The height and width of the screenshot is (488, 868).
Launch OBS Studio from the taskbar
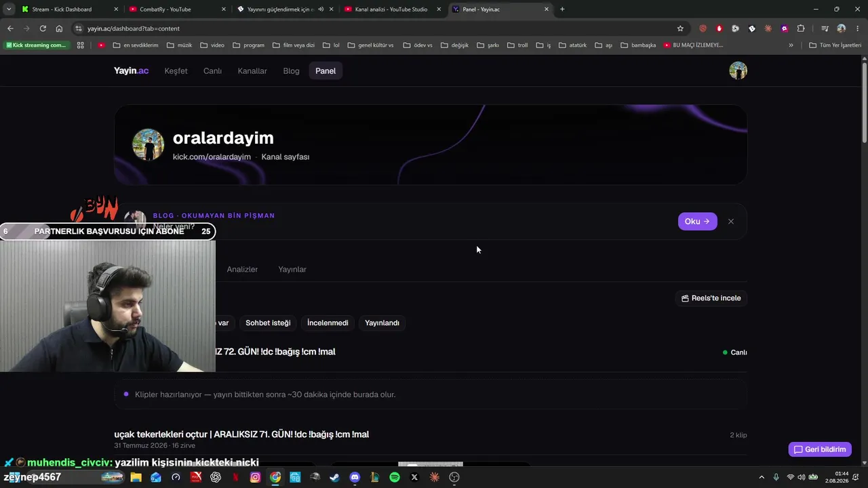pos(454,477)
